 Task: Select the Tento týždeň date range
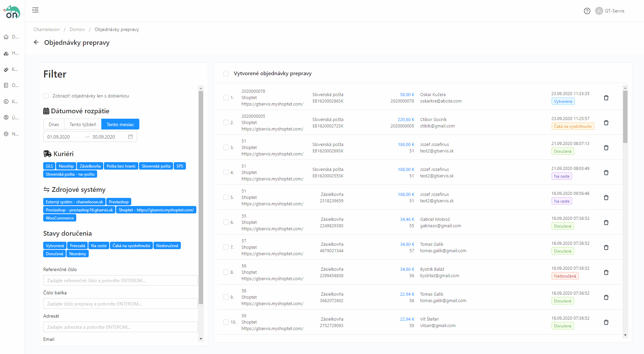(83, 124)
